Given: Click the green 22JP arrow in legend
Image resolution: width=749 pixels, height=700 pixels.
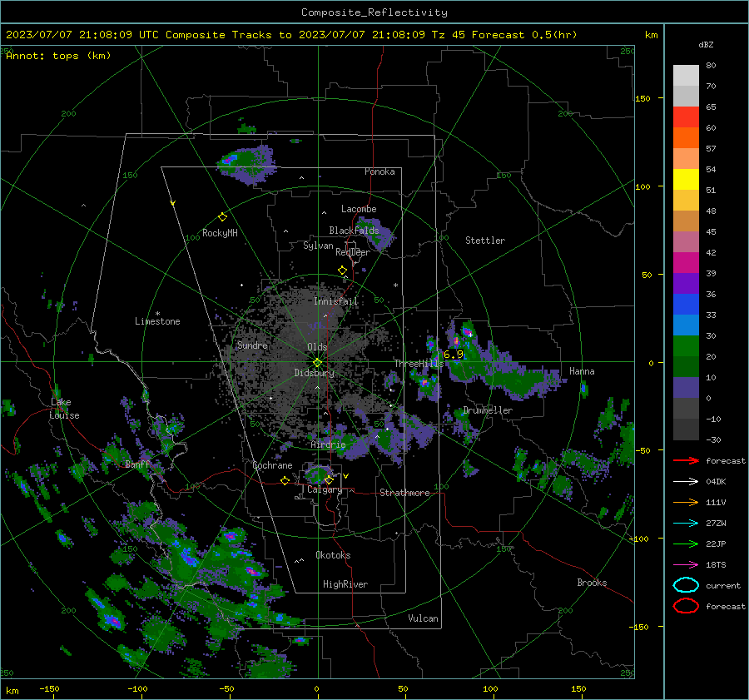Looking at the screenshot, I should 686,544.
